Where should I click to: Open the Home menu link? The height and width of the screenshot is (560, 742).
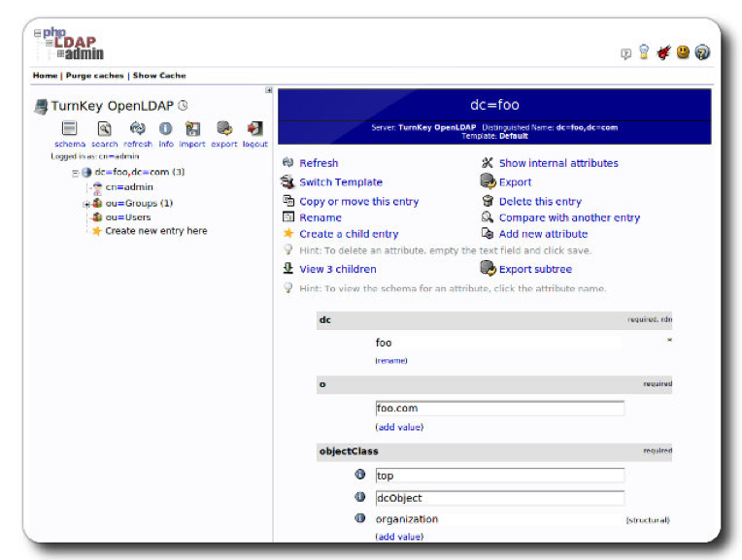45,75
